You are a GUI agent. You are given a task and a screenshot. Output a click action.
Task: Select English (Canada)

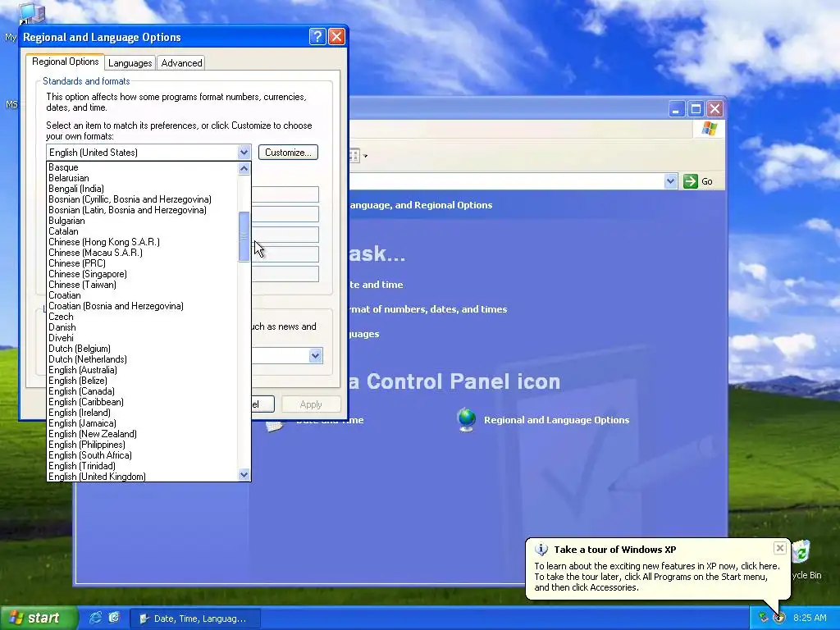pyautogui.click(x=142, y=391)
